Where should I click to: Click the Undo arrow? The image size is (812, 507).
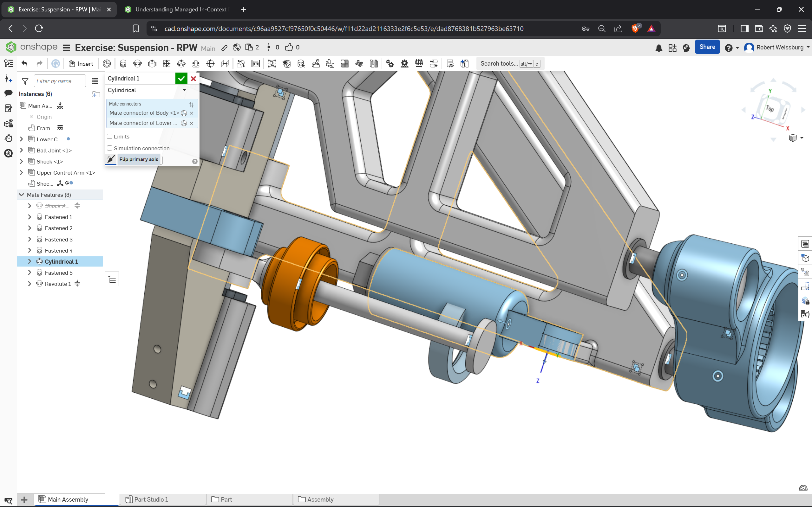click(x=24, y=63)
